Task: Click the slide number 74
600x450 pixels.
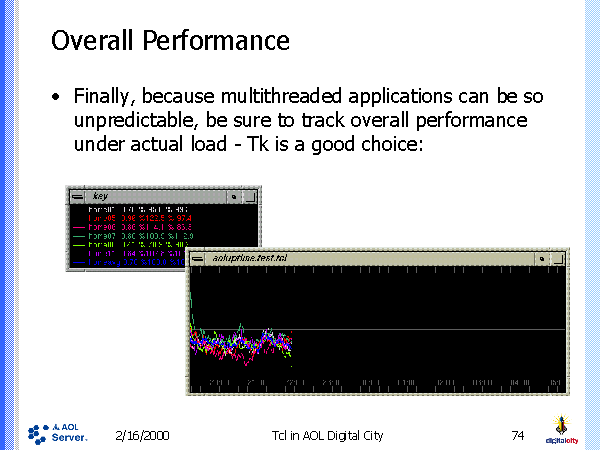Action: [x=518, y=435]
